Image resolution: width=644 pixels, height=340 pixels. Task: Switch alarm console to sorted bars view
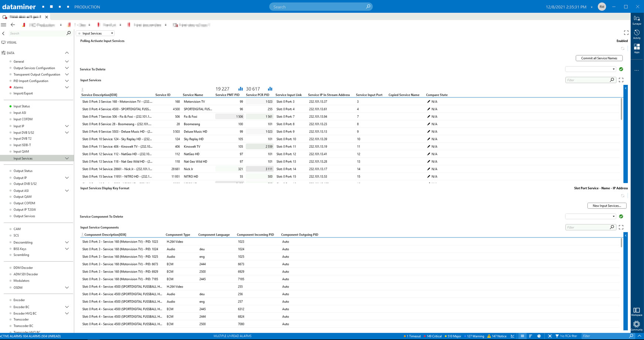click(x=531, y=336)
